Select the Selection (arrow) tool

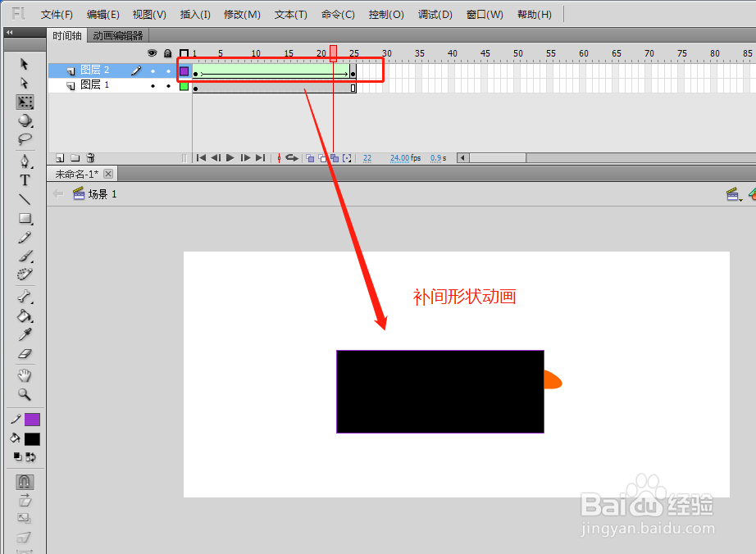click(24, 64)
